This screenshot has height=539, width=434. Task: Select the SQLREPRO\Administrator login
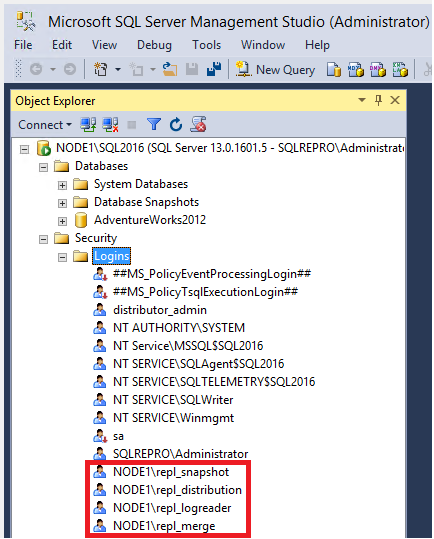click(x=180, y=454)
